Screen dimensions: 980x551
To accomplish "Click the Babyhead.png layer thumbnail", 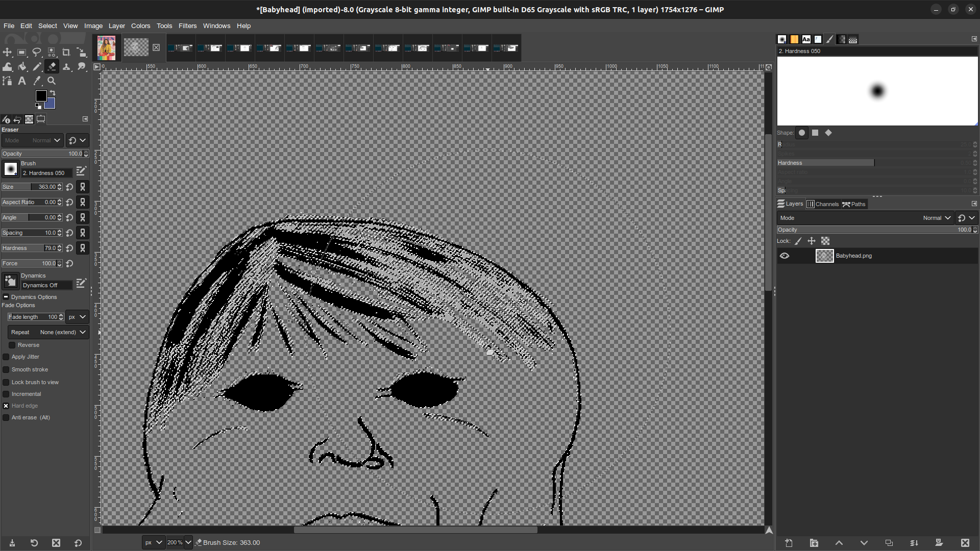I will [824, 256].
